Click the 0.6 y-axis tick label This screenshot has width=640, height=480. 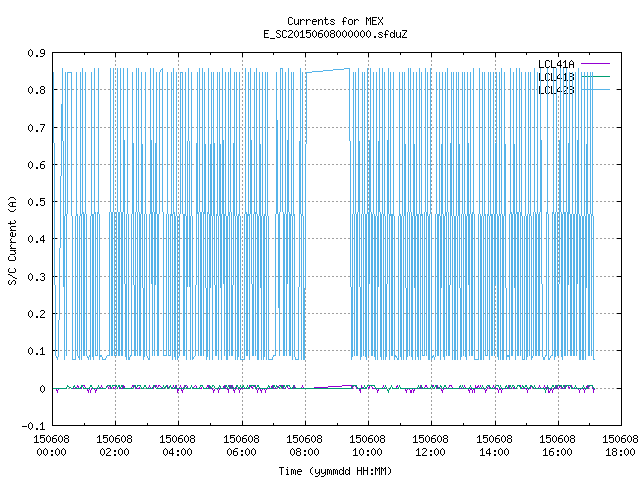point(36,165)
